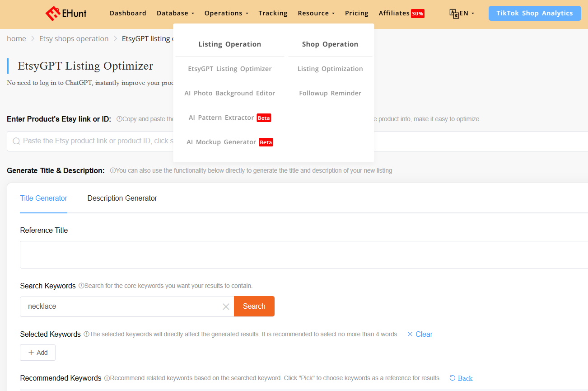Click the EtsyGPT Listing Optimizer page heading
The height and width of the screenshot is (391, 588).
coord(85,66)
